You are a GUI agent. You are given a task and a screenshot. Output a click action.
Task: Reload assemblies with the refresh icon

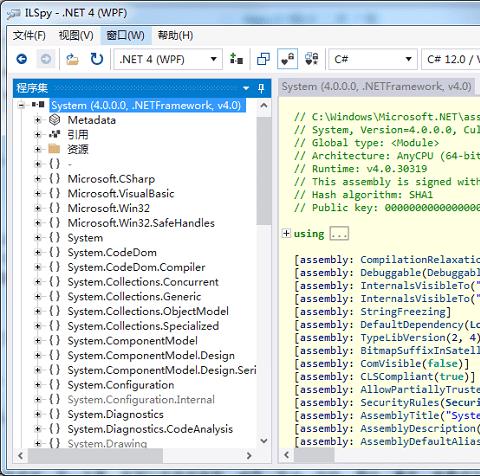[97, 59]
